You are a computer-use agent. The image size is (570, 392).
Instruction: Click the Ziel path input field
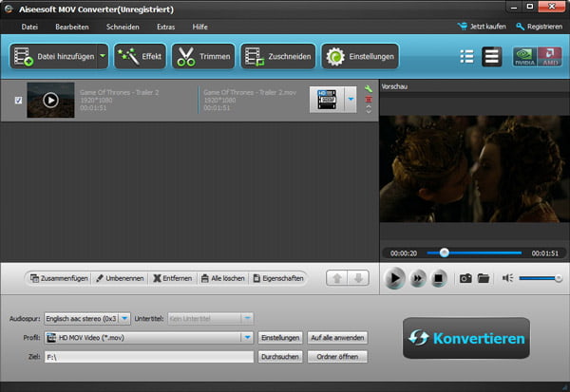pyautogui.click(x=149, y=357)
